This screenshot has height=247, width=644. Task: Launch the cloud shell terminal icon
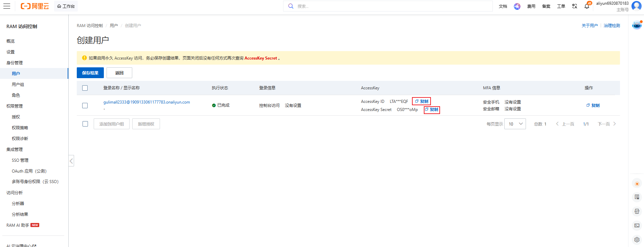pos(637,225)
